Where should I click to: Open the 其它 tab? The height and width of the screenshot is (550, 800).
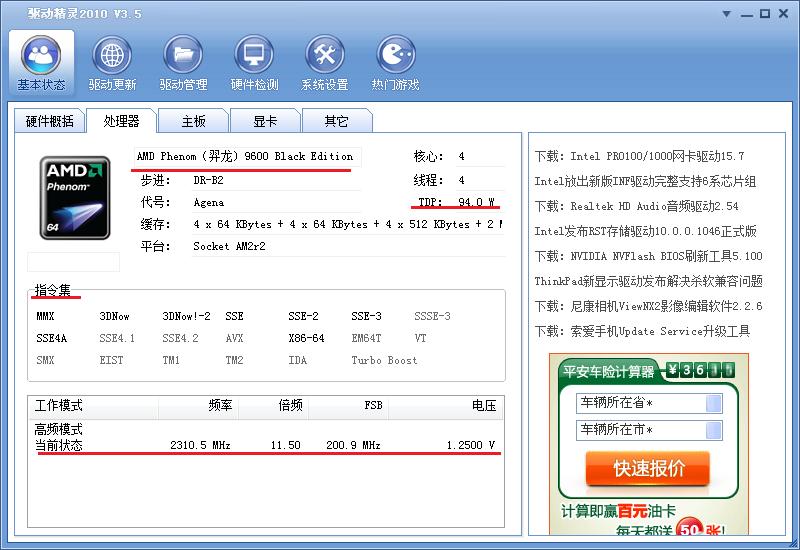coord(337,121)
